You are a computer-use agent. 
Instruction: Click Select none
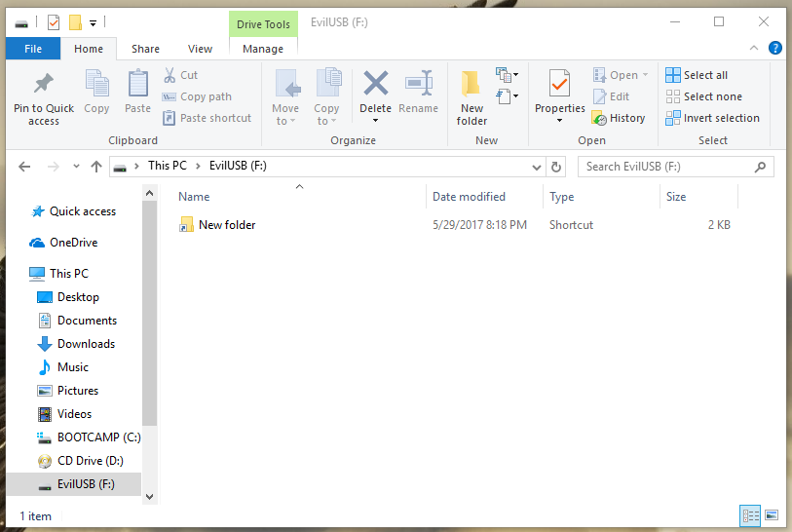point(703,96)
